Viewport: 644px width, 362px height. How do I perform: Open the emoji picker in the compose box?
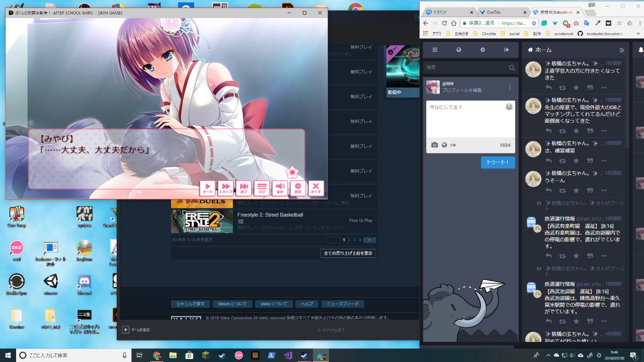[509, 107]
